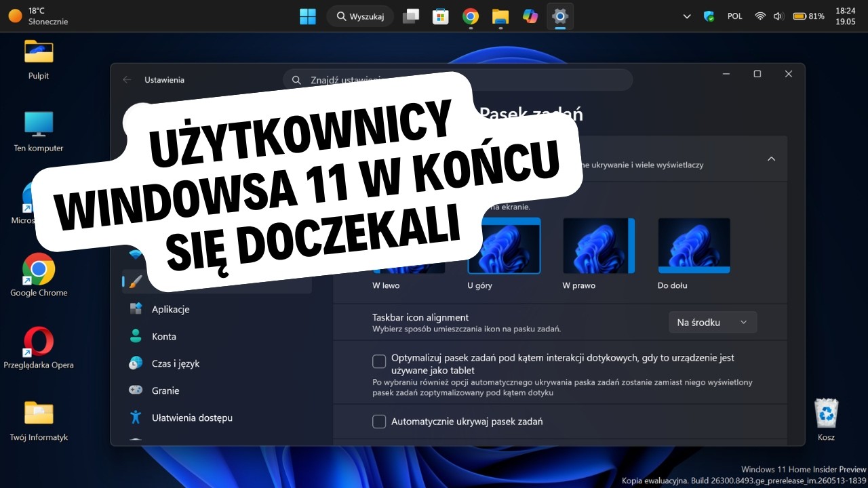Image resolution: width=868 pixels, height=488 pixels.
Task: Open the Na środku alignment dropdown
Action: point(713,323)
